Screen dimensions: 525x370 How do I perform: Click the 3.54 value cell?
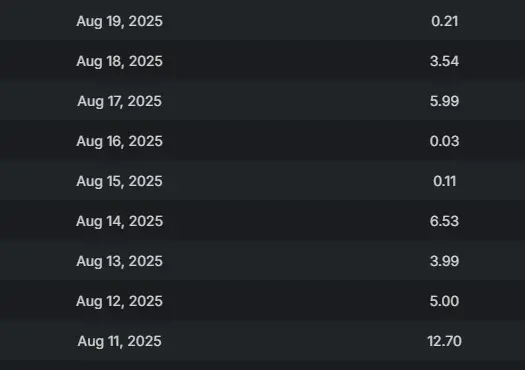pos(444,61)
